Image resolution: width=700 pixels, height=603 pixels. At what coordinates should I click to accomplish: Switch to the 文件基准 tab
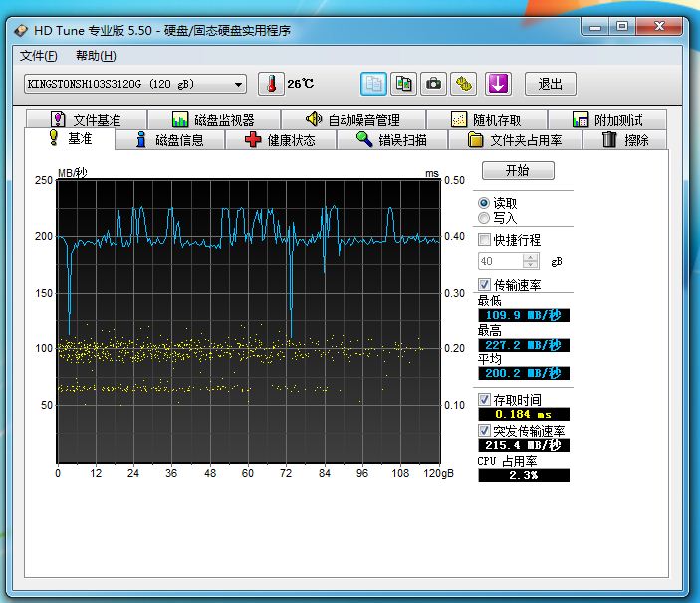[87, 120]
